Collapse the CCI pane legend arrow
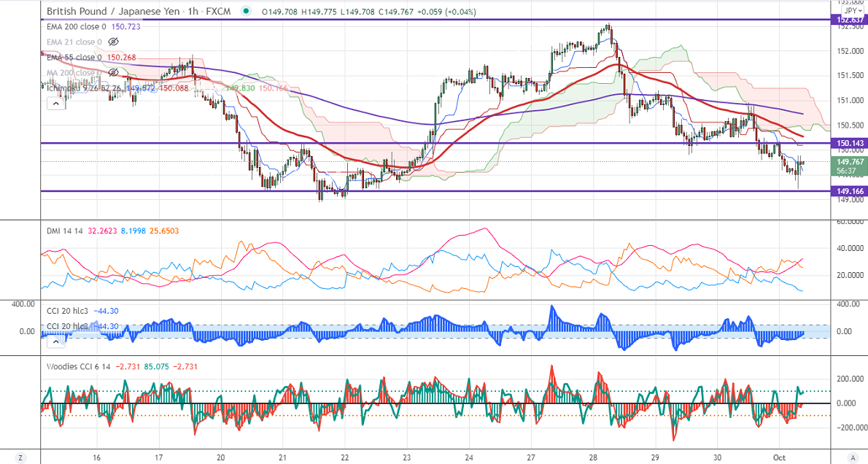 [x=56, y=341]
